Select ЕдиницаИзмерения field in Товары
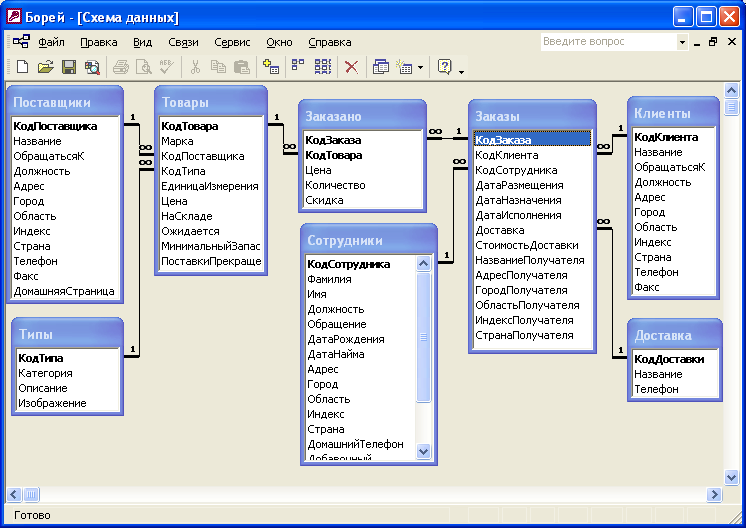The height and width of the screenshot is (528, 746). [211, 186]
